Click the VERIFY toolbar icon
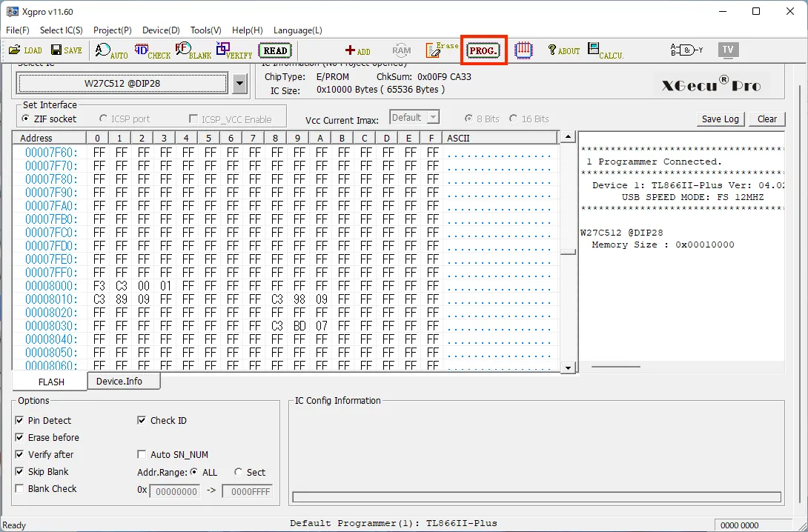 pos(234,50)
